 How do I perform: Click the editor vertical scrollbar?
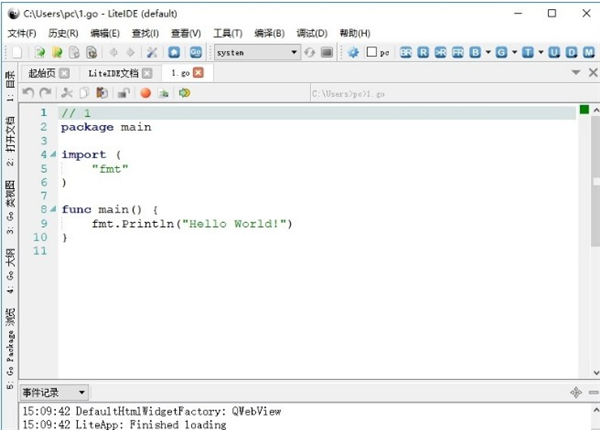click(592, 240)
